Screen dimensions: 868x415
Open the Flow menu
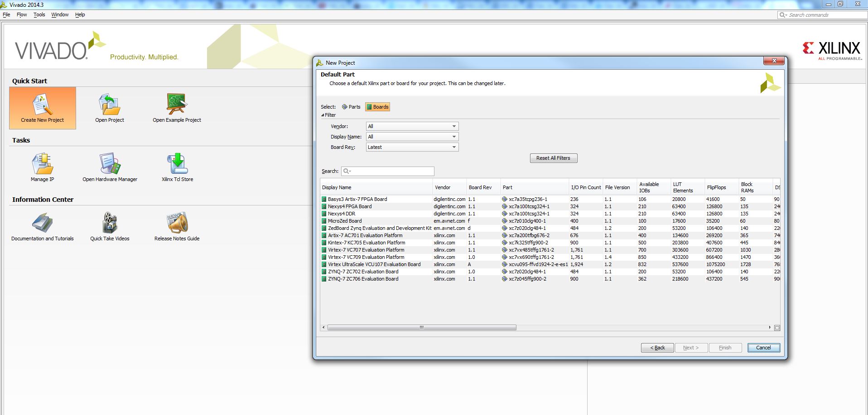(x=22, y=14)
